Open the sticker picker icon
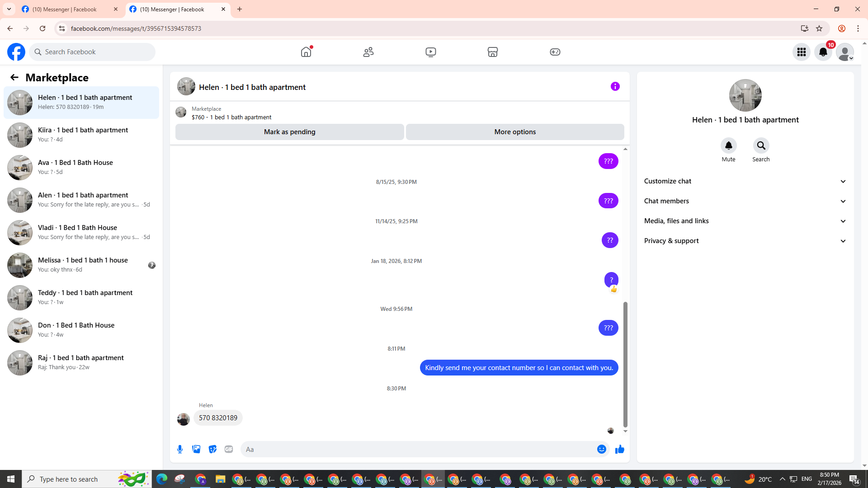The height and width of the screenshot is (488, 868). pos(212,449)
